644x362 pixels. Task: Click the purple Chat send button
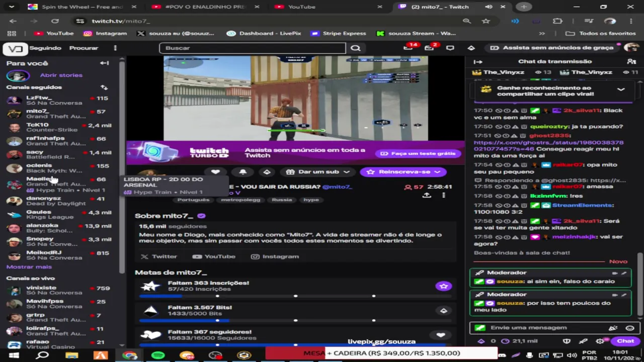click(625, 341)
